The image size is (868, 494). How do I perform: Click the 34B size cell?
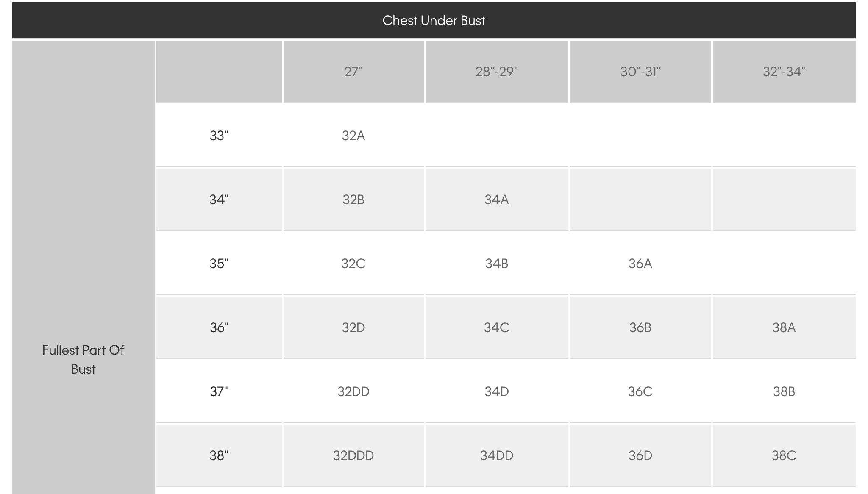click(x=496, y=264)
